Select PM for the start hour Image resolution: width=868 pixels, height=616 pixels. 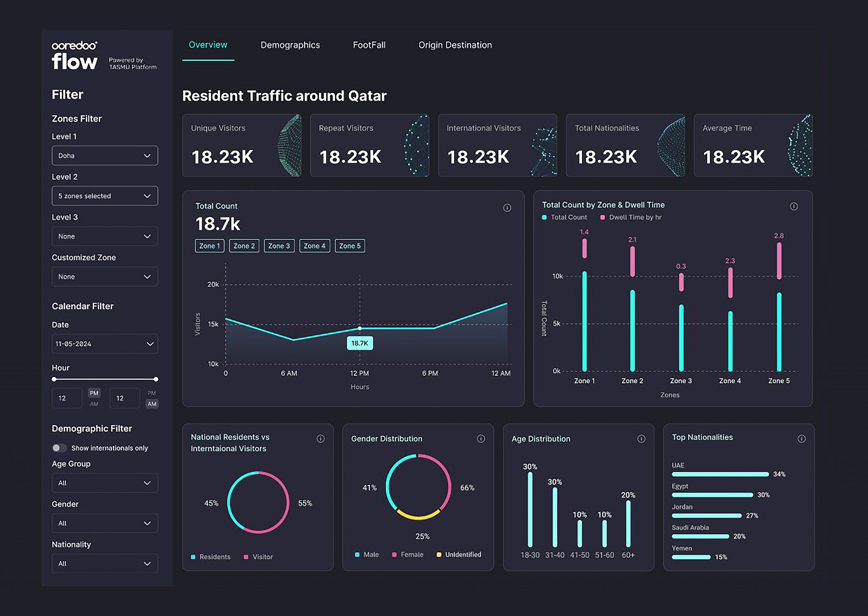click(x=94, y=393)
